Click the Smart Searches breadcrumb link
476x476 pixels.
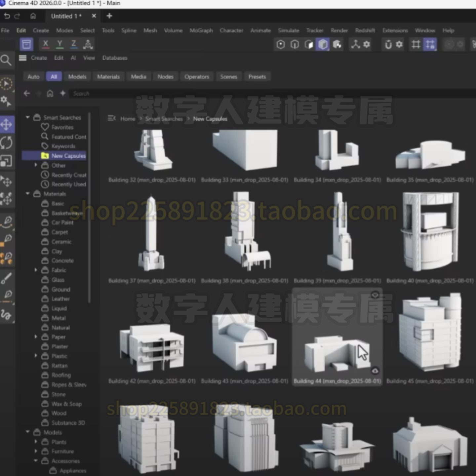tap(164, 119)
